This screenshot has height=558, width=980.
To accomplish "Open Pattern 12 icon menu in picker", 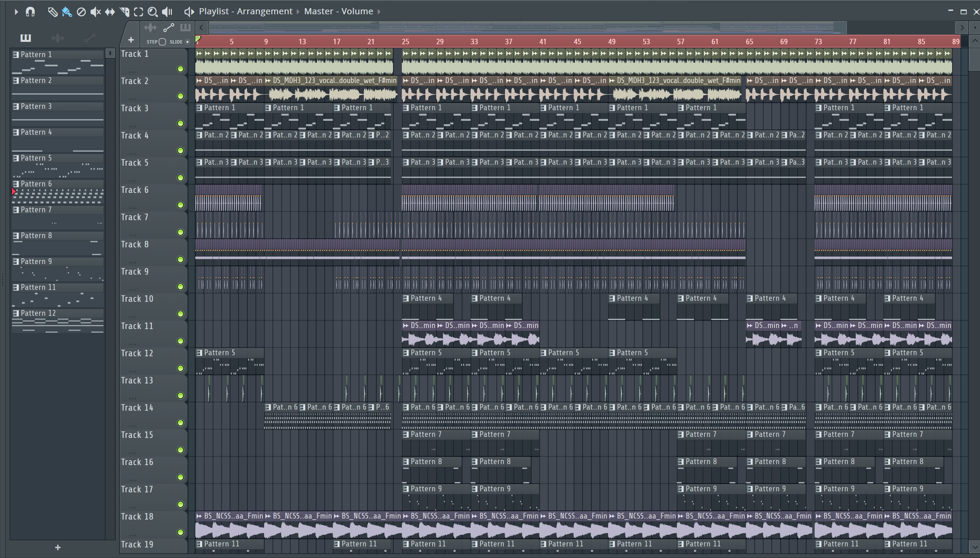I will click(16, 313).
